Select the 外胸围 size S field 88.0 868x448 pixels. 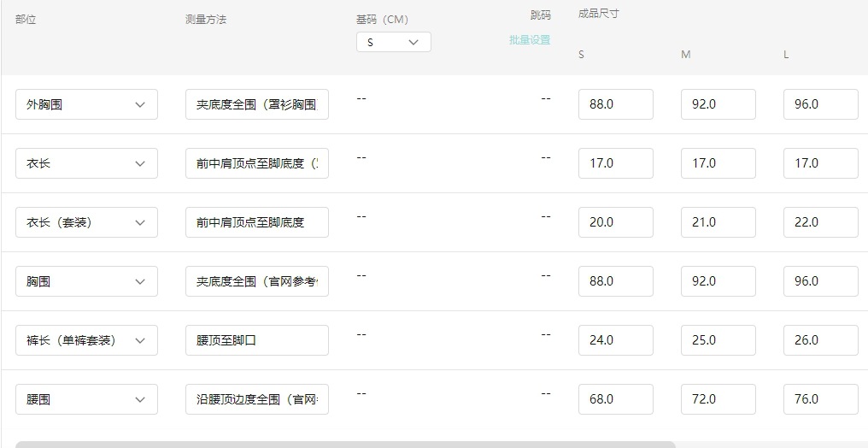[615, 104]
